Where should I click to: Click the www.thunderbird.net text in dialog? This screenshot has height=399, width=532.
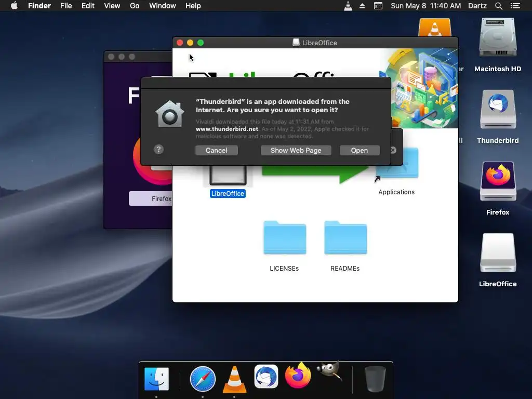(227, 129)
